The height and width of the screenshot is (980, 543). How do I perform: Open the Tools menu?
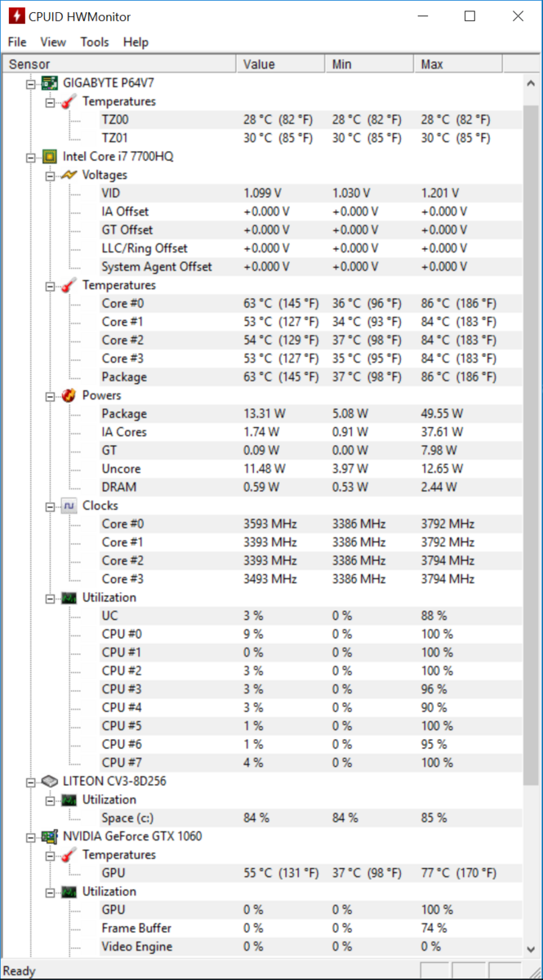pyautogui.click(x=95, y=42)
